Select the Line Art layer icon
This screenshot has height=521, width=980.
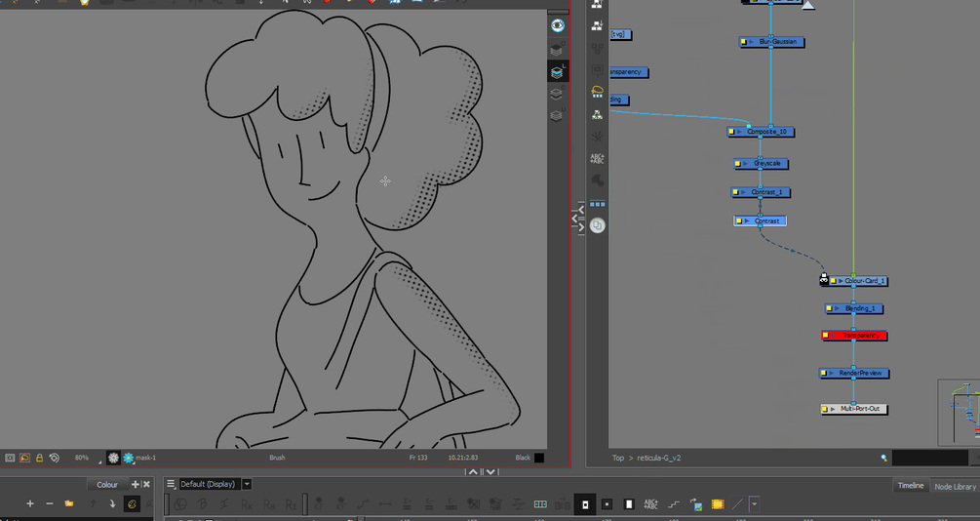(557, 72)
